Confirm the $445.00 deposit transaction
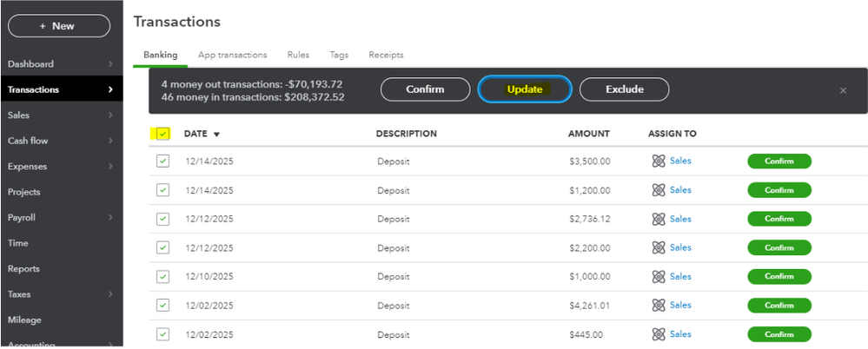Image resolution: width=868 pixels, height=349 pixels. [x=779, y=334]
